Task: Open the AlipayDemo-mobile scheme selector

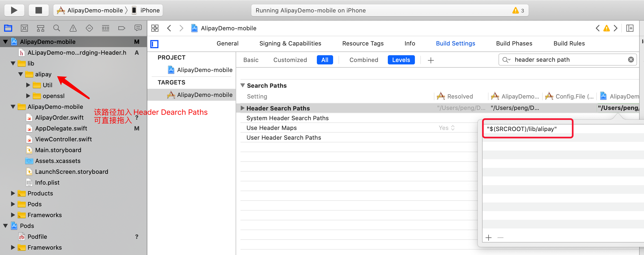Action: tap(90, 10)
